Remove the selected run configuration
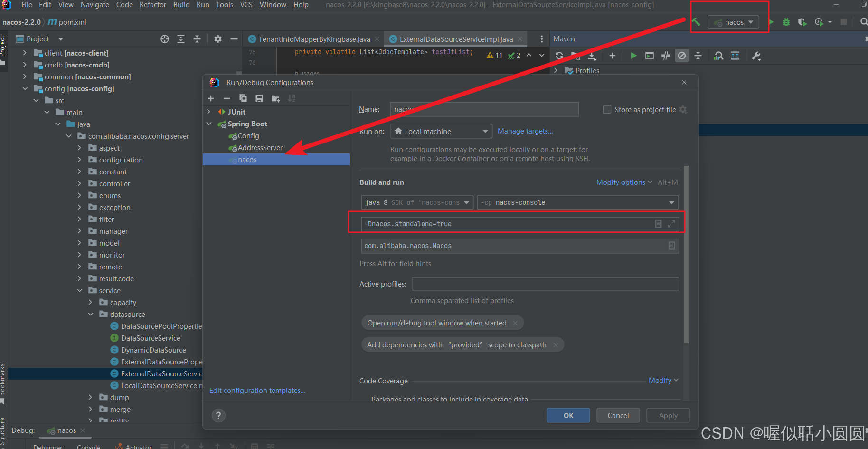 pyautogui.click(x=227, y=98)
